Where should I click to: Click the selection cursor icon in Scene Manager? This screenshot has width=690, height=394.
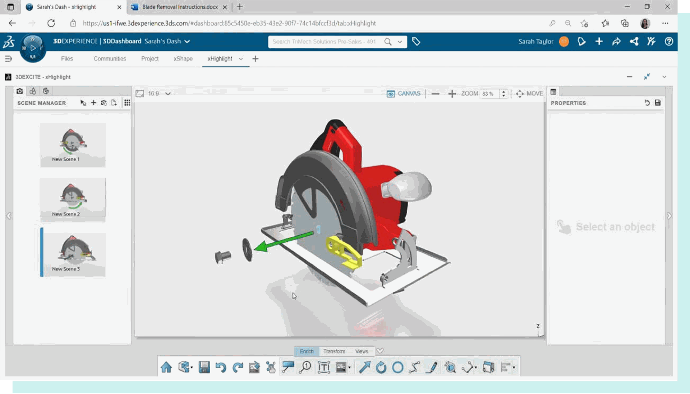[83, 103]
